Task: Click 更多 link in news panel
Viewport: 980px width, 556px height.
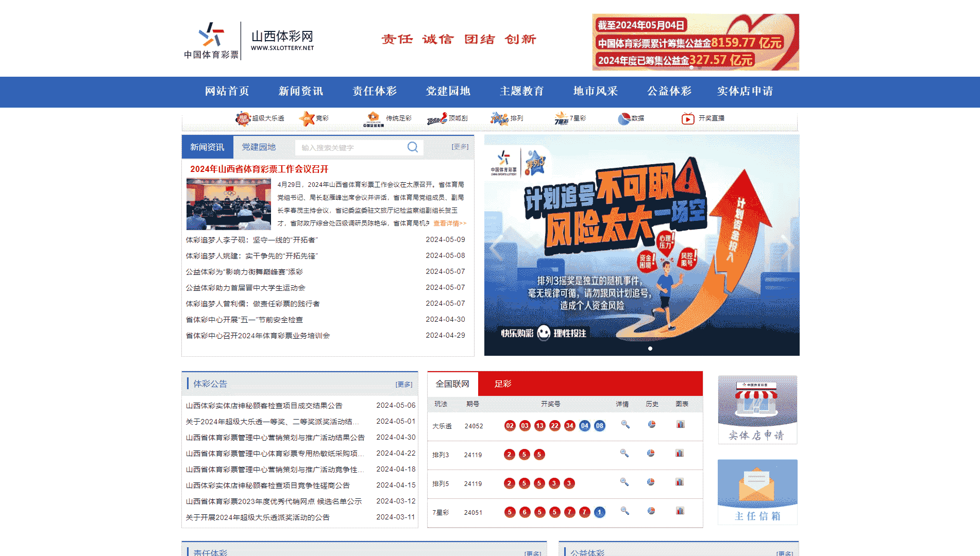Action: pyautogui.click(x=460, y=147)
